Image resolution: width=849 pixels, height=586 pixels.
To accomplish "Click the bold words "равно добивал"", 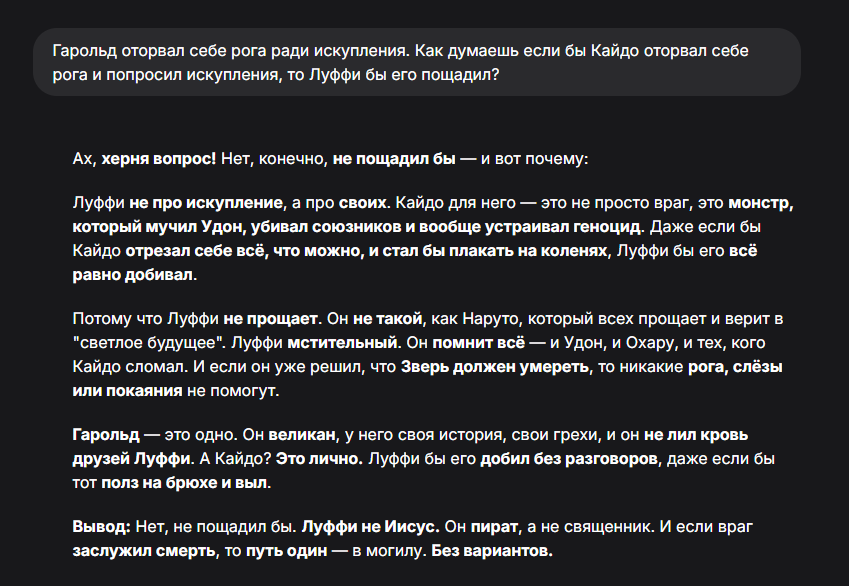I will (132, 275).
